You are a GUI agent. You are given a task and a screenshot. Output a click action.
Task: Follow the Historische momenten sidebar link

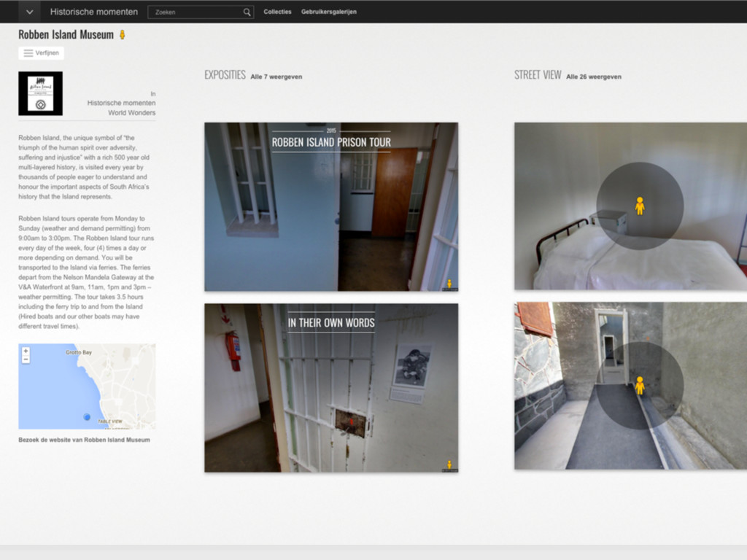coord(121,103)
